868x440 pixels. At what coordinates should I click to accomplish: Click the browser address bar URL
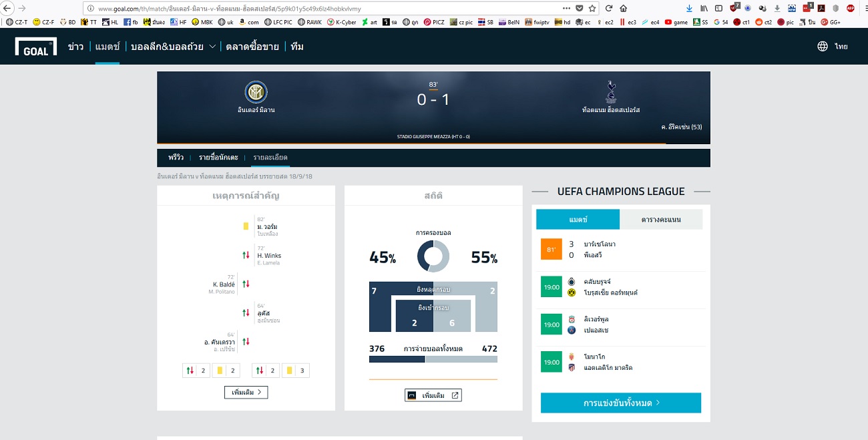click(230, 9)
